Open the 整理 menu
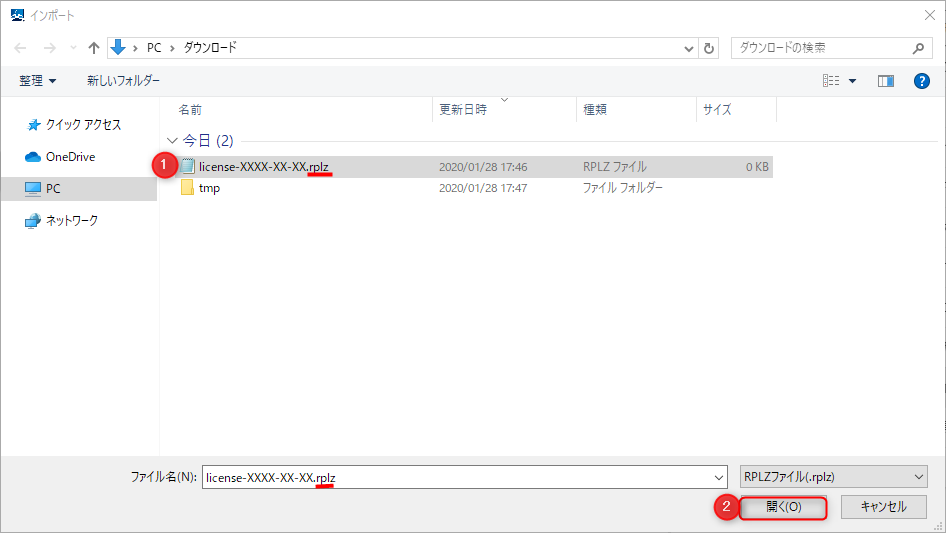946x533 pixels. 38,81
